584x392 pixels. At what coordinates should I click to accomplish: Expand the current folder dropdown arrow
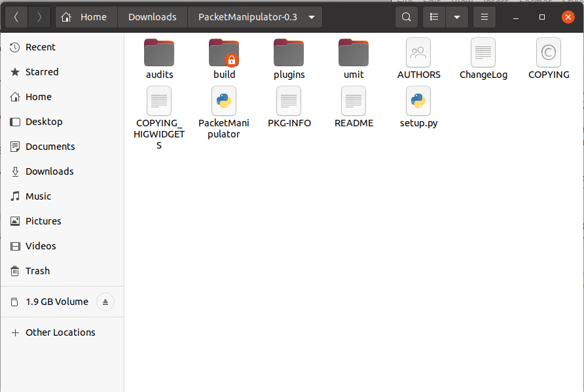[x=312, y=17]
